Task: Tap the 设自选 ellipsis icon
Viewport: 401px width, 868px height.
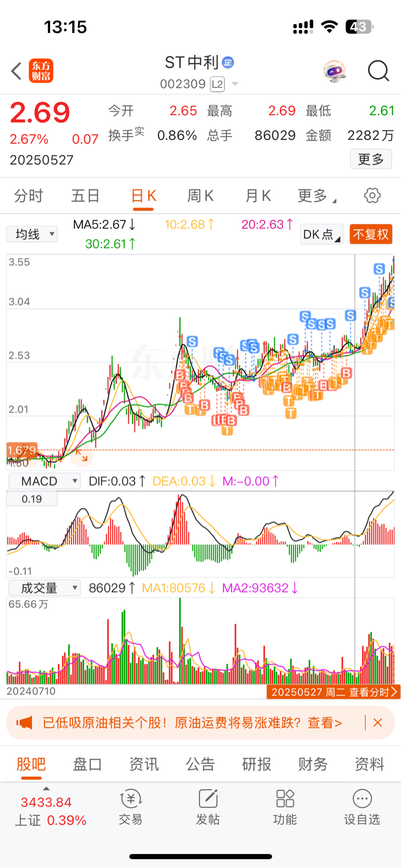Action: 362,799
